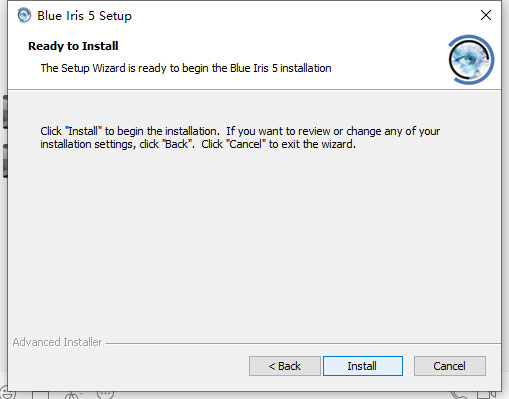
Task: Click the instruction paragraph text
Action: 240,137
